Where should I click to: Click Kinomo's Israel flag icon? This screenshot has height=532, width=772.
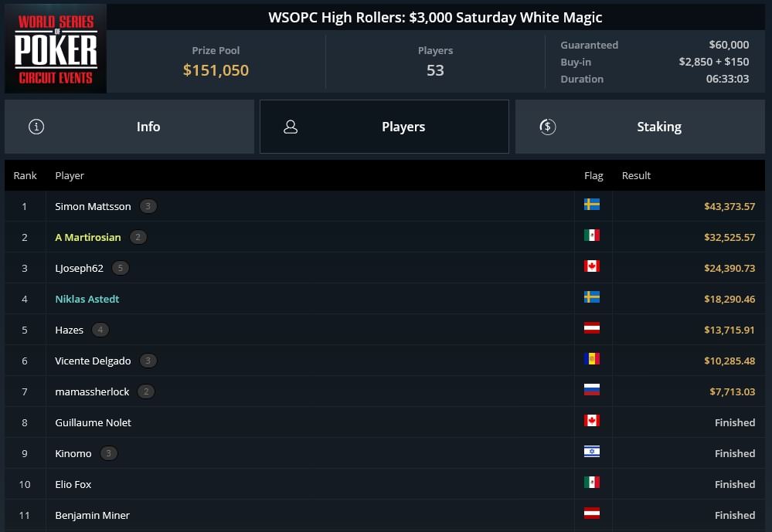coord(592,451)
